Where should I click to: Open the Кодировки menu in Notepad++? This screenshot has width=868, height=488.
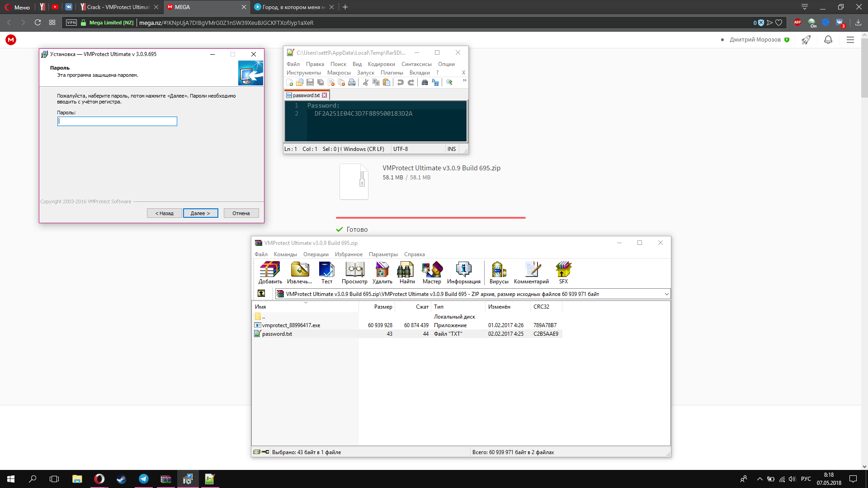381,64
